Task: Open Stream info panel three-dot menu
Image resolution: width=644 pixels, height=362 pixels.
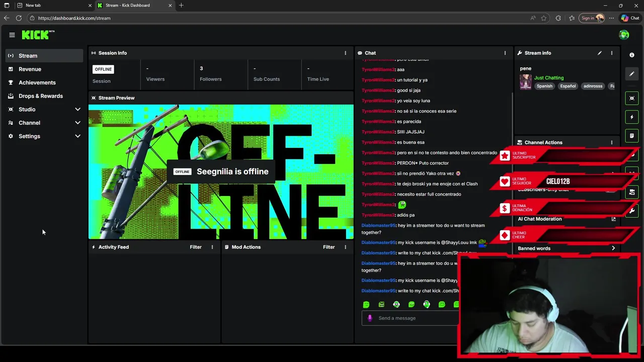Action: (611, 53)
